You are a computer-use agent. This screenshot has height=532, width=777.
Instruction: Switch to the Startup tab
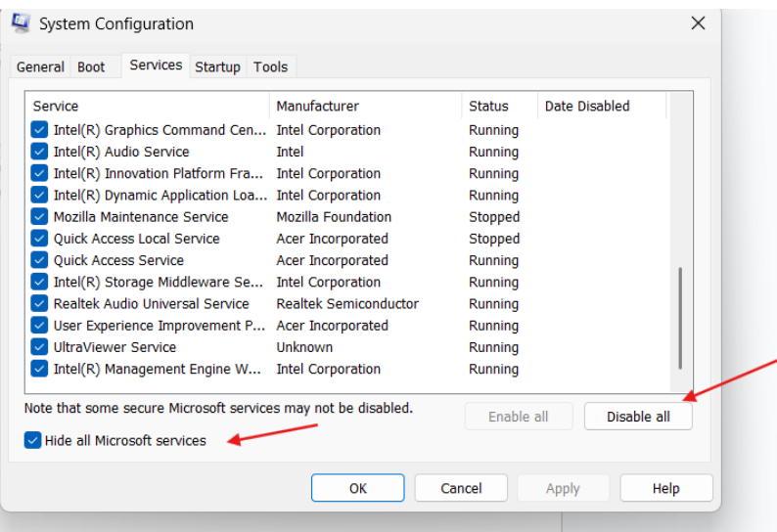(217, 67)
